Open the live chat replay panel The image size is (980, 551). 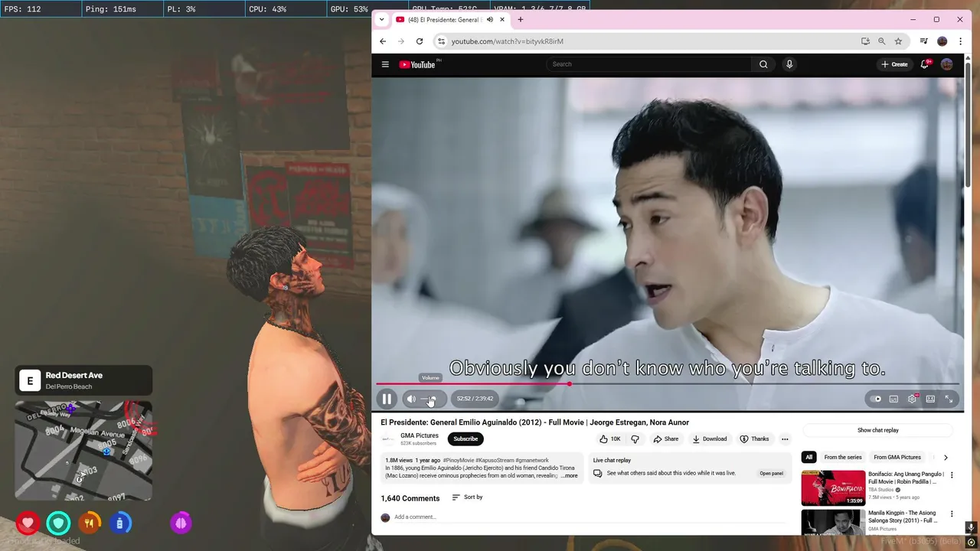click(771, 474)
